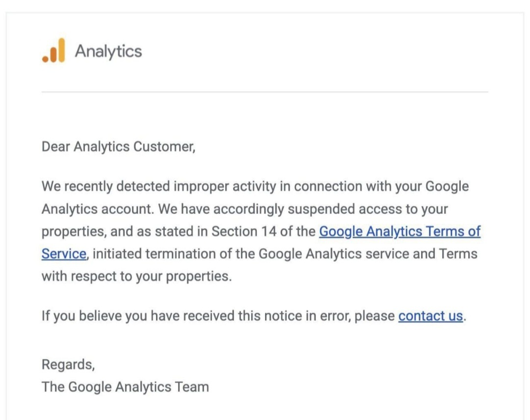Click the orange dot in the Analytics logo
Screen dimensions: 530x420
pyautogui.click(x=45, y=59)
